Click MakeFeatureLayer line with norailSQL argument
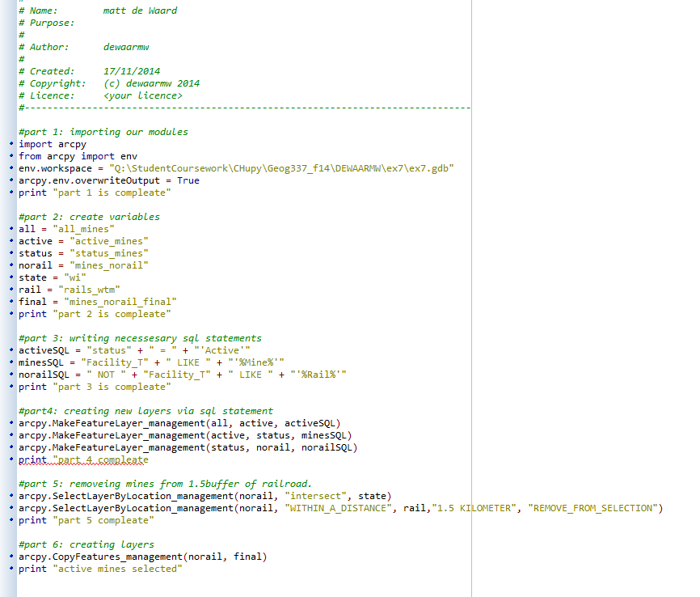700x597 pixels. click(x=188, y=447)
